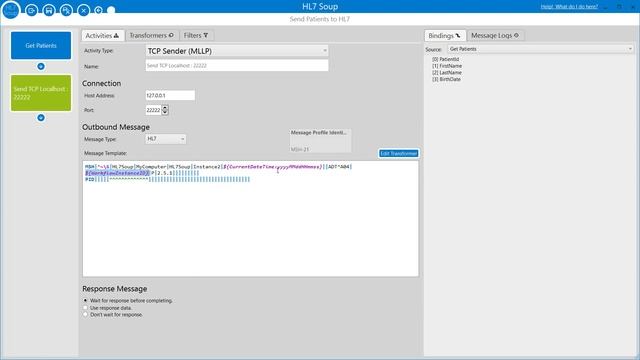Select the Get Patients workflow block

click(41, 45)
